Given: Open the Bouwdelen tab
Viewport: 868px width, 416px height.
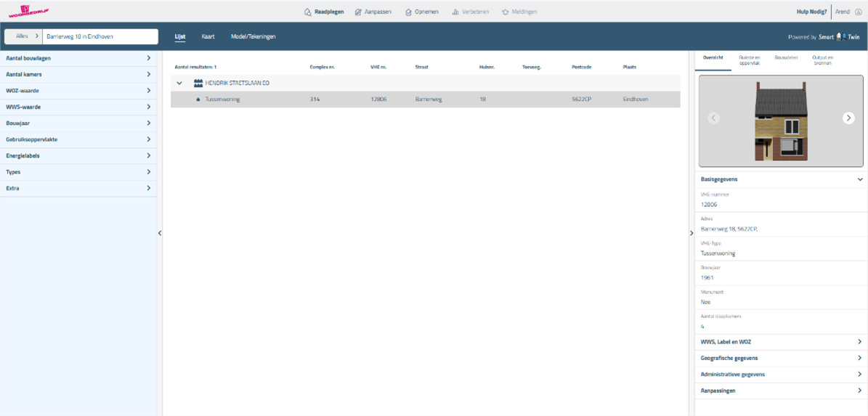Looking at the screenshot, I should point(786,57).
